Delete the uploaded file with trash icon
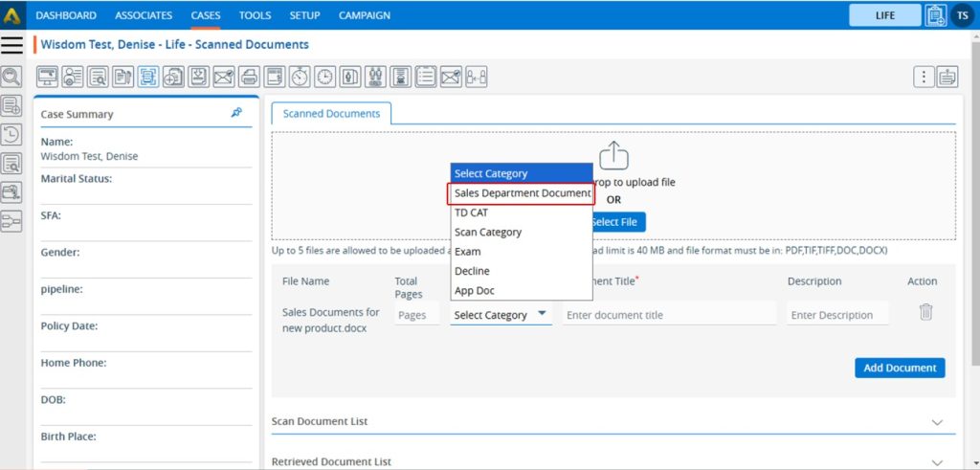The image size is (980, 470). tap(925, 312)
